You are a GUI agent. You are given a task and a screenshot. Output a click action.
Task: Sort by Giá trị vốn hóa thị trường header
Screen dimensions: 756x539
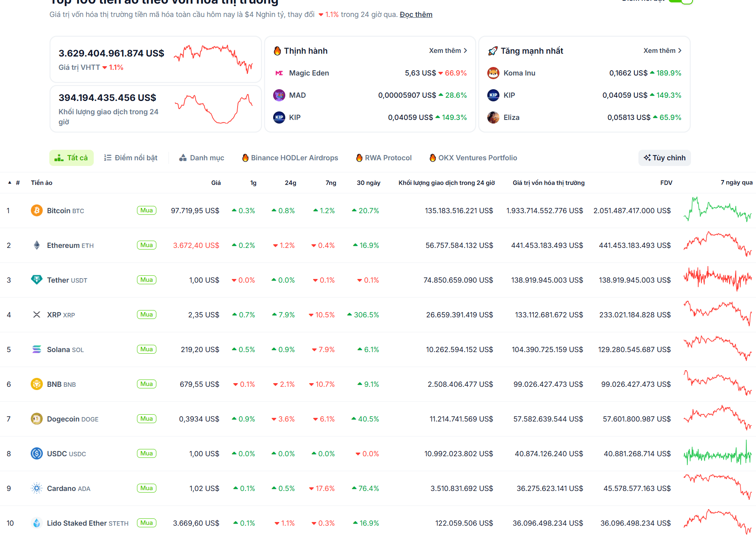click(548, 183)
